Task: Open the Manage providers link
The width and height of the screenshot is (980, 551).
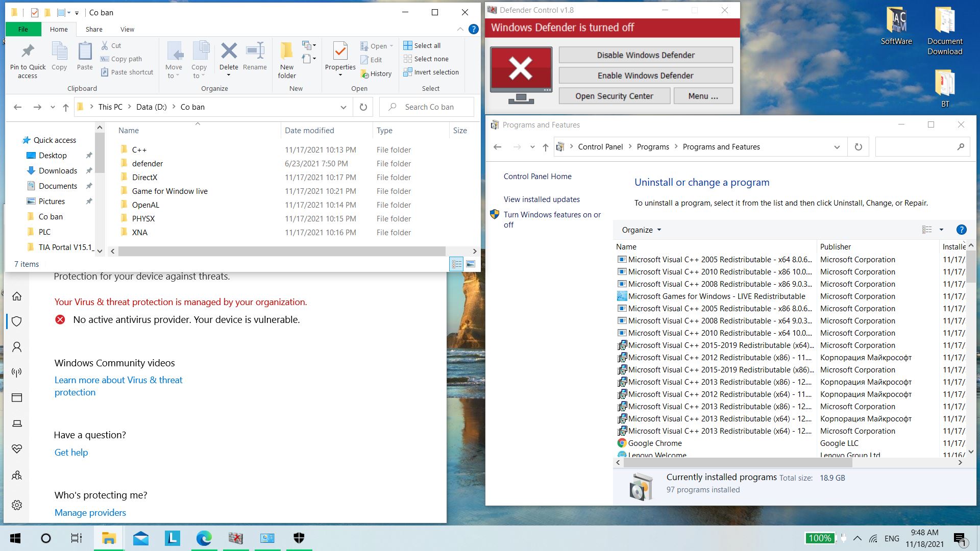Action: tap(90, 512)
